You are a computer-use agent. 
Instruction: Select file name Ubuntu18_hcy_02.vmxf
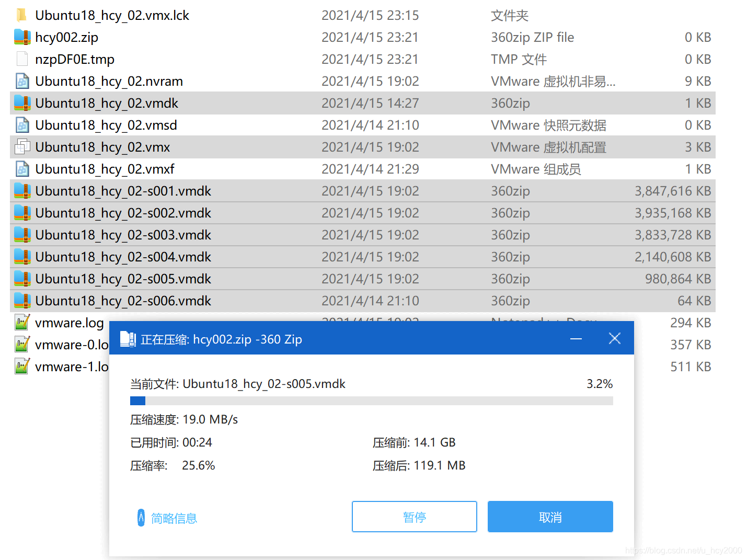pyautogui.click(x=105, y=169)
